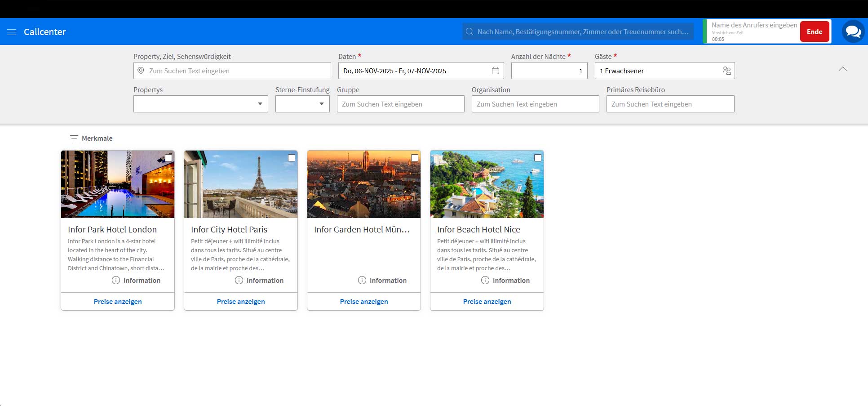The image size is (868, 406).
Task: Click the Anzahl der Nächte field
Action: tap(549, 71)
